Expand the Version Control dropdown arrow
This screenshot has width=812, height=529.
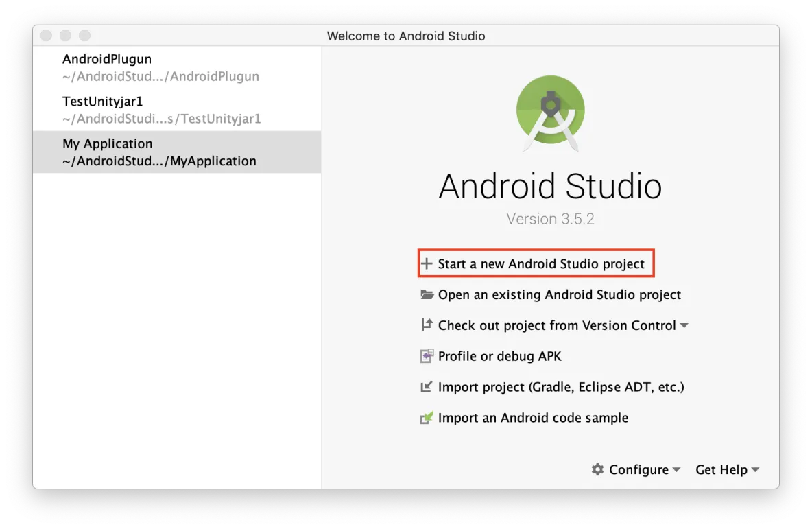684,326
